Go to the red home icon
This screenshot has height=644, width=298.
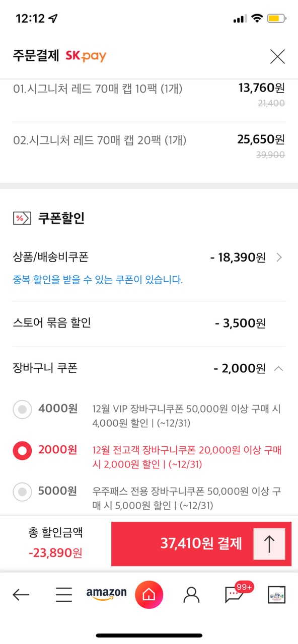[149, 595]
